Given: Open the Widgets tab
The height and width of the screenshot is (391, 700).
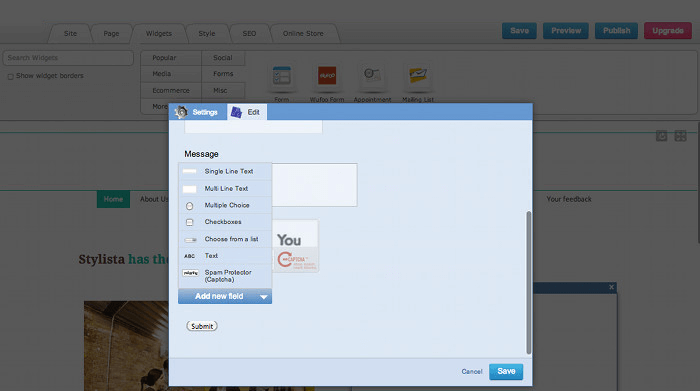Looking at the screenshot, I should pyautogui.click(x=158, y=33).
